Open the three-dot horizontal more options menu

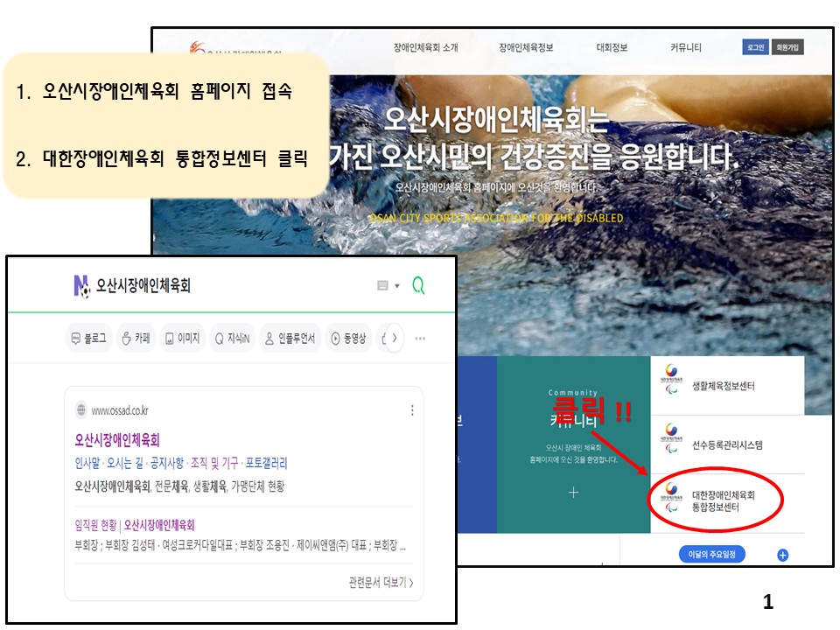[421, 339]
